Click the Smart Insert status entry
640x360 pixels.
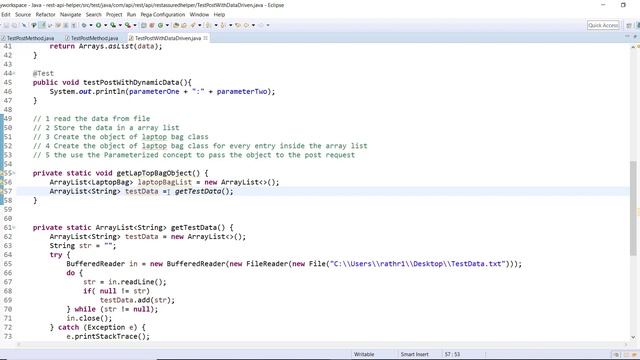(415, 354)
